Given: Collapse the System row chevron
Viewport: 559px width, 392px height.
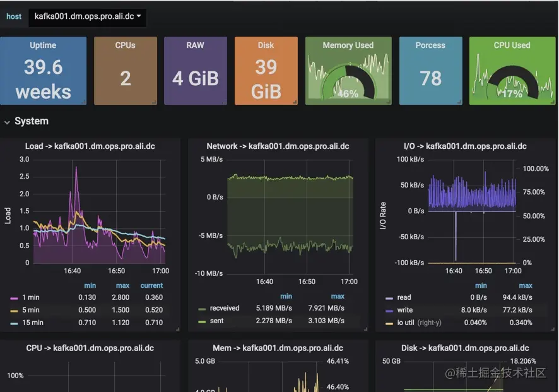Looking at the screenshot, I should (x=7, y=122).
